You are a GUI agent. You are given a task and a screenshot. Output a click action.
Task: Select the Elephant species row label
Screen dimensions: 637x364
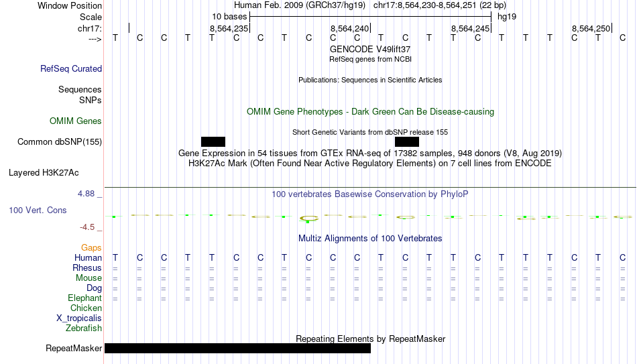[85, 298]
